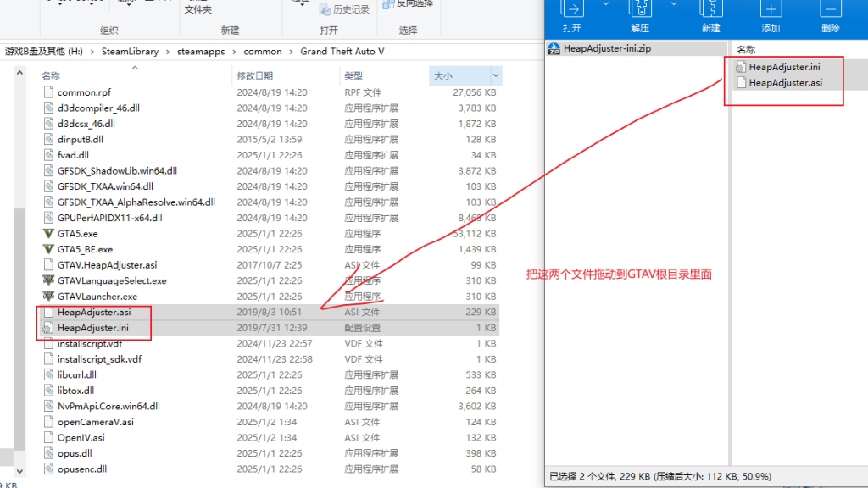868x488 pixels.
Task: Click the 新建 icon in the archive toolbar
Action: click(711, 8)
